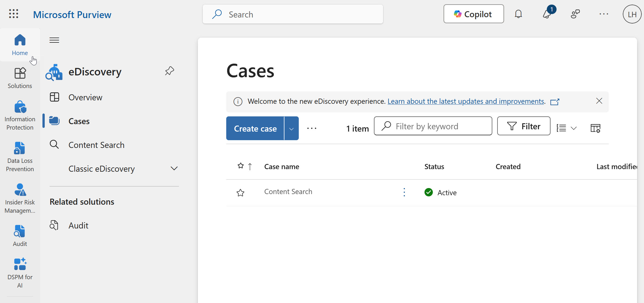
Task: Click Filter by keyword field
Action: coord(433,126)
